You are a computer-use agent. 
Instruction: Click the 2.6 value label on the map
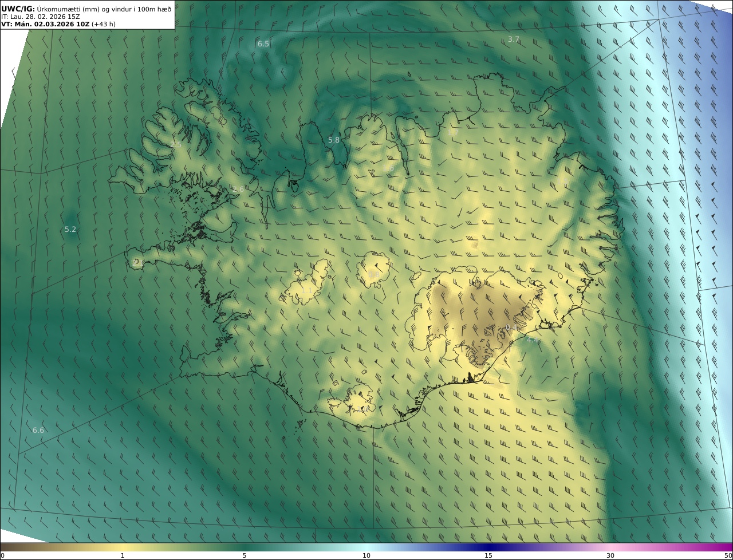tap(239, 189)
